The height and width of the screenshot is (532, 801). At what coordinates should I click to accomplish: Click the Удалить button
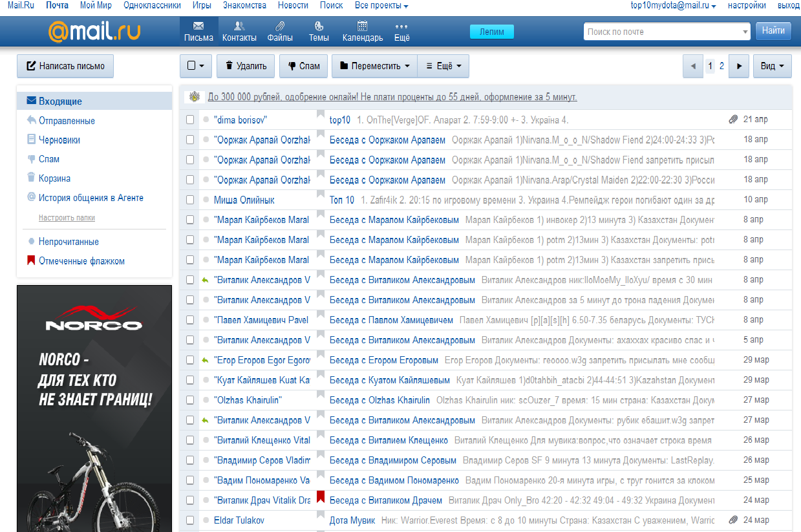click(246, 66)
